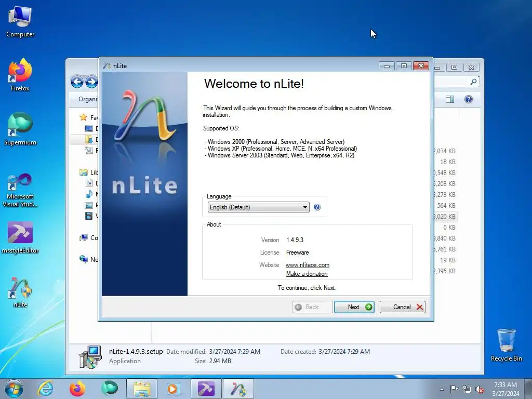Select Computer item in Explorer navigation pane

[89, 238]
